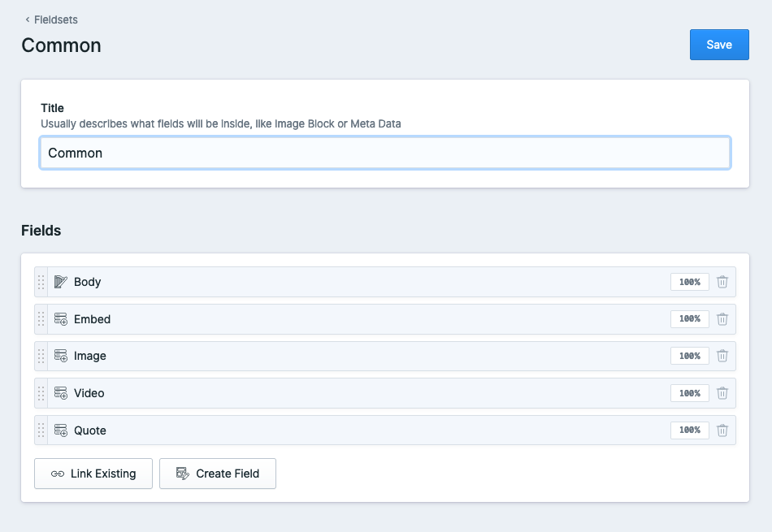Go back to Fieldsets
This screenshot has height=532, width=772.
(x=55, y=19)
